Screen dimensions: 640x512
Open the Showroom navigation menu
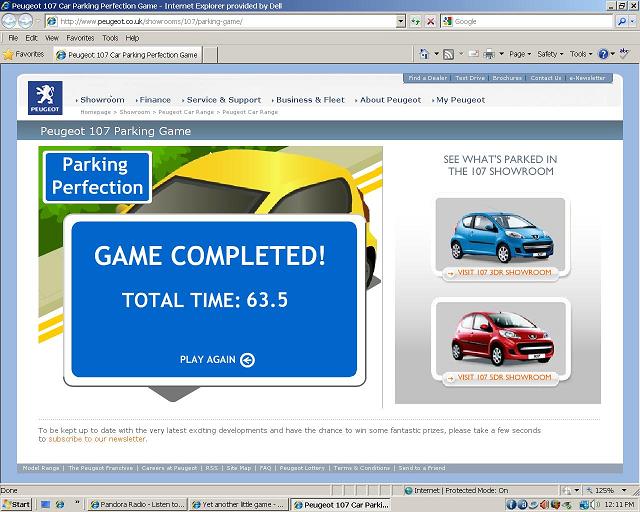[x=101, y=100]
